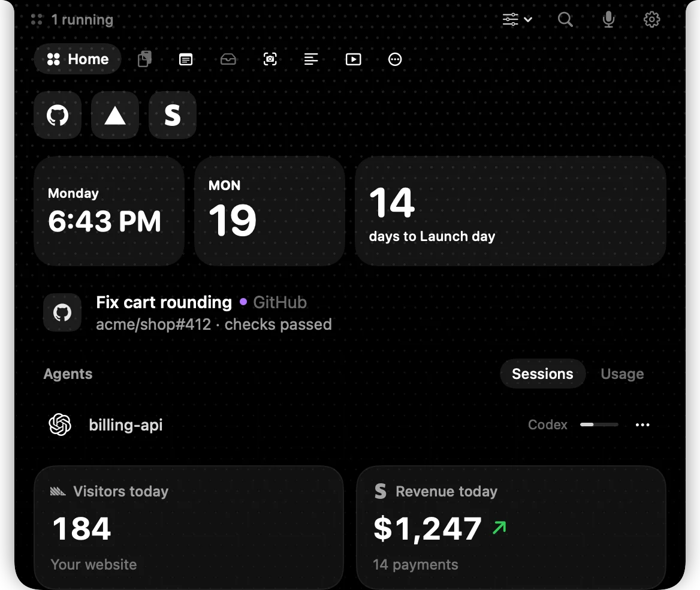This screenshot has height=590, width=700.
Task: Launch the Vercel triangle shortcut tile
Action: click(x=114, y=115)
